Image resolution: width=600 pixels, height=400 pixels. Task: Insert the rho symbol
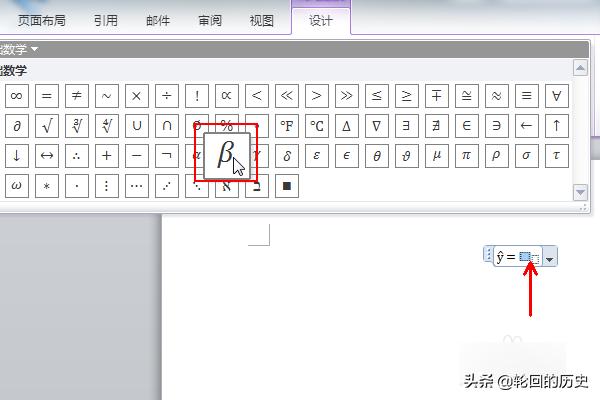(x=497, y=156)
